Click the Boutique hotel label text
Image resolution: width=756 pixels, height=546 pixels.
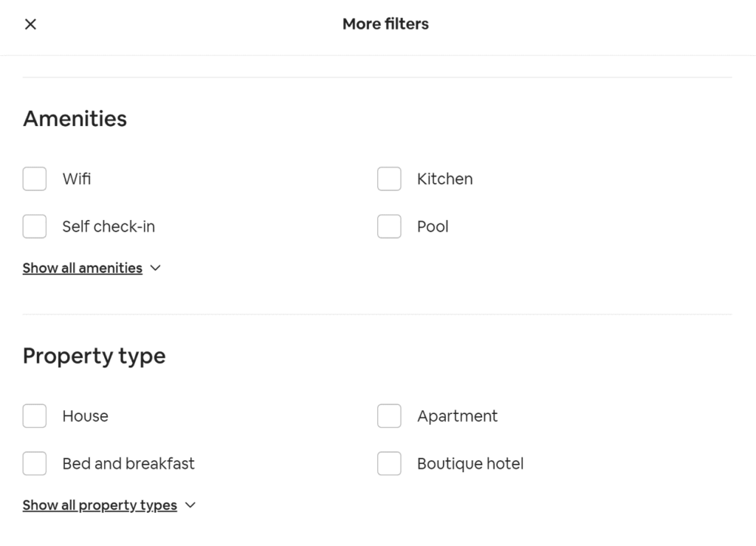coord(470,463)
